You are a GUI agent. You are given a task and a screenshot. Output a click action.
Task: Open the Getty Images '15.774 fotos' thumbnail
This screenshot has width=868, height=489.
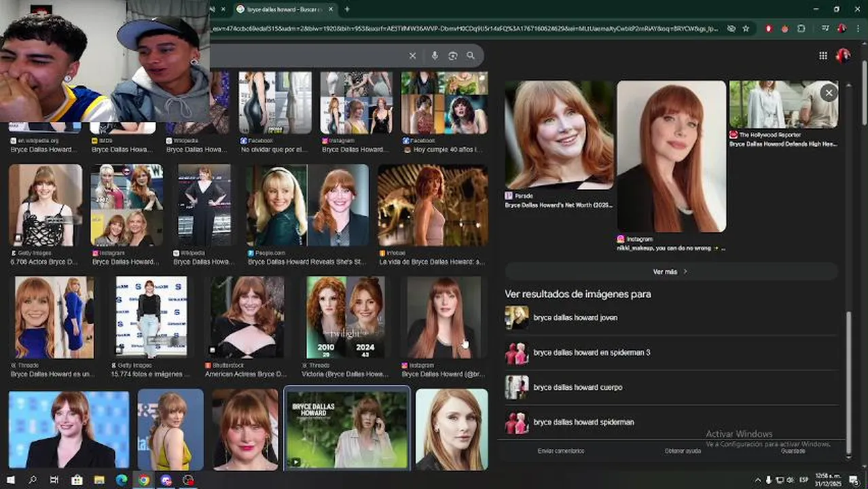tap(151, 317)
